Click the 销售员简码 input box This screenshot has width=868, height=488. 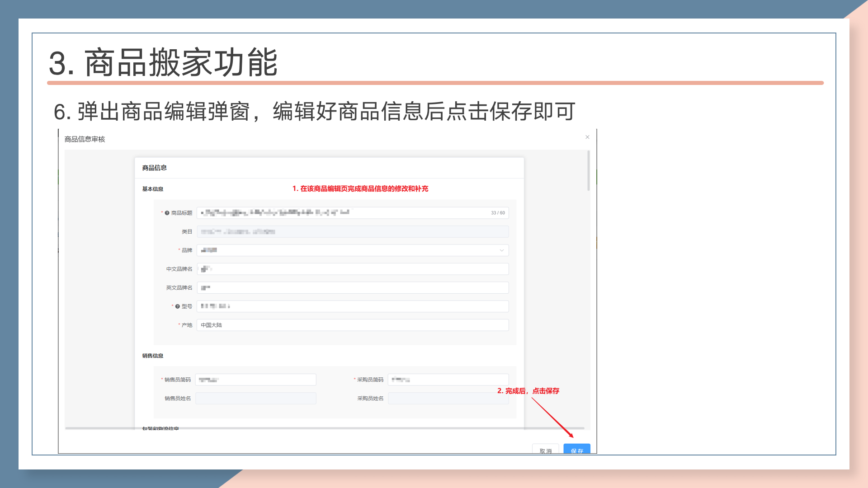coord(255,380)
